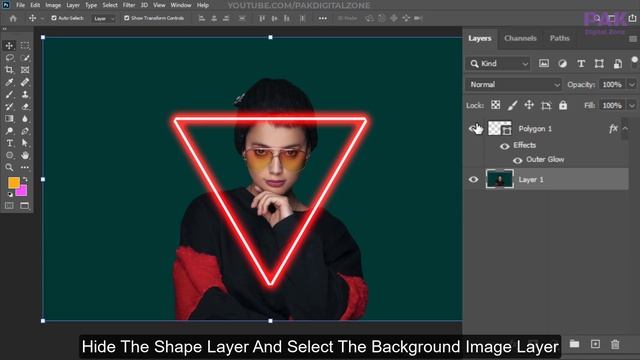Open Move tool preset picker arrow

coord(42,19)
